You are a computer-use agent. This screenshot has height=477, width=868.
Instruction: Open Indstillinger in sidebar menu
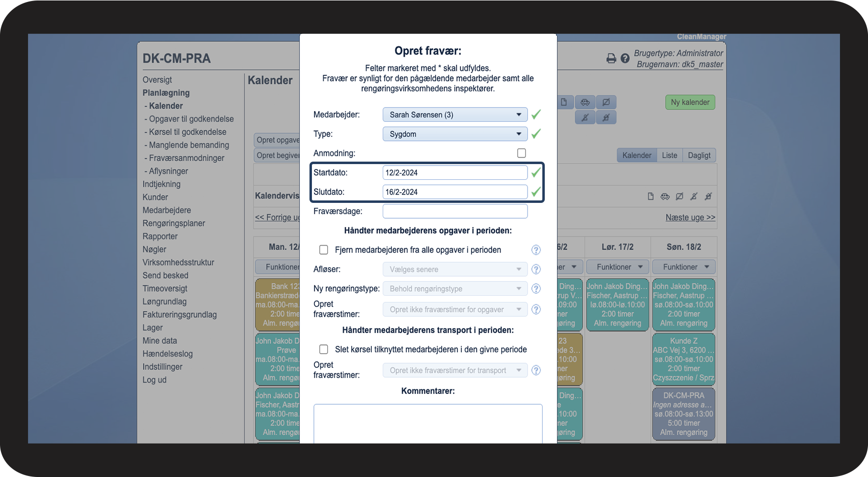[x=162, y=367]
